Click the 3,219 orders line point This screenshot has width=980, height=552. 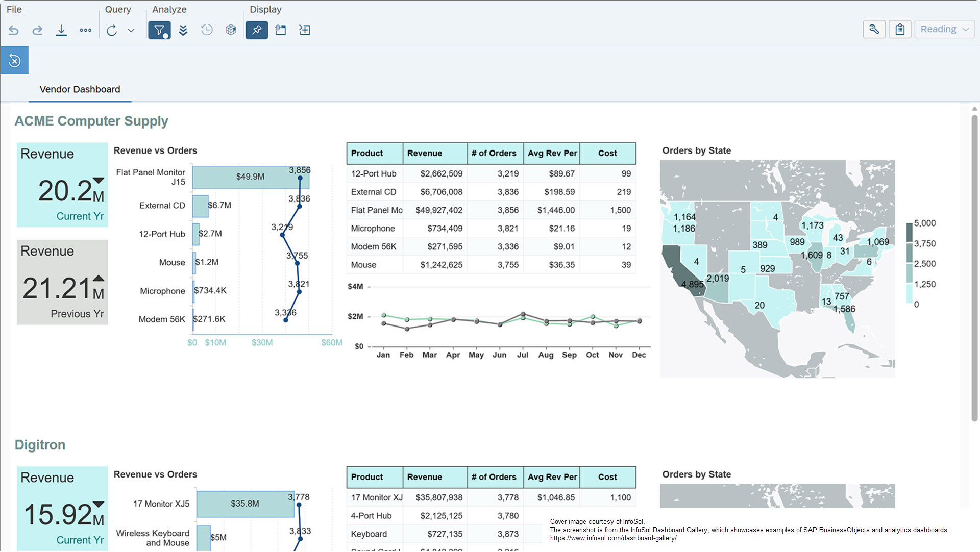282,235
